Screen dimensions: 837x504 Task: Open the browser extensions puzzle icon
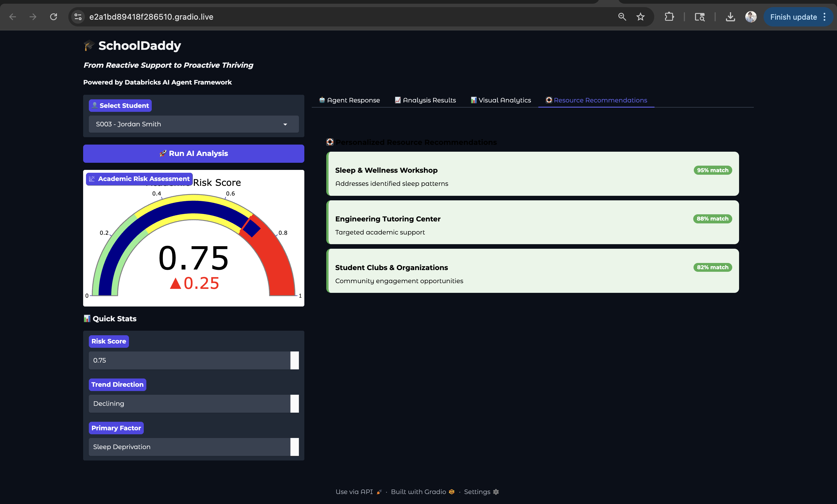669,17
